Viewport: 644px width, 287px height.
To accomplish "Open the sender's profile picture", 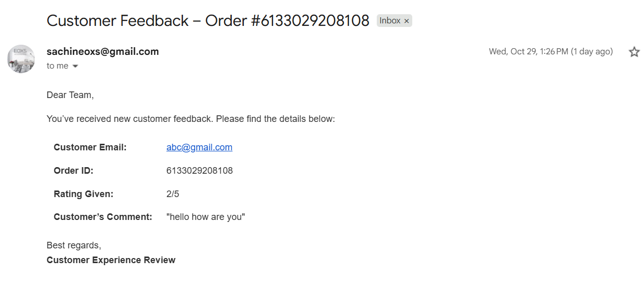I will (x=21, y=58).
